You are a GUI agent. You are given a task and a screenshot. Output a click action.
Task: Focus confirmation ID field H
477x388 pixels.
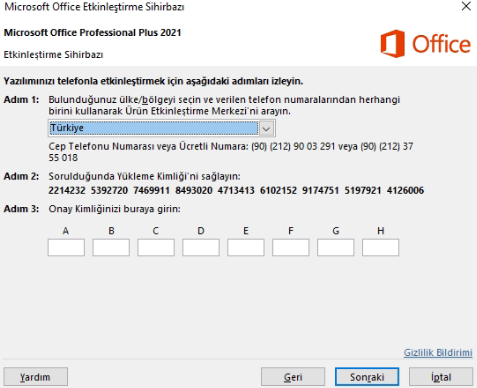click(x=380, y=247)
